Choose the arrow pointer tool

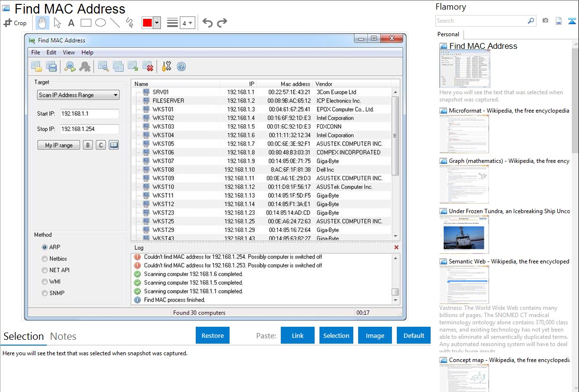(57, 23)
